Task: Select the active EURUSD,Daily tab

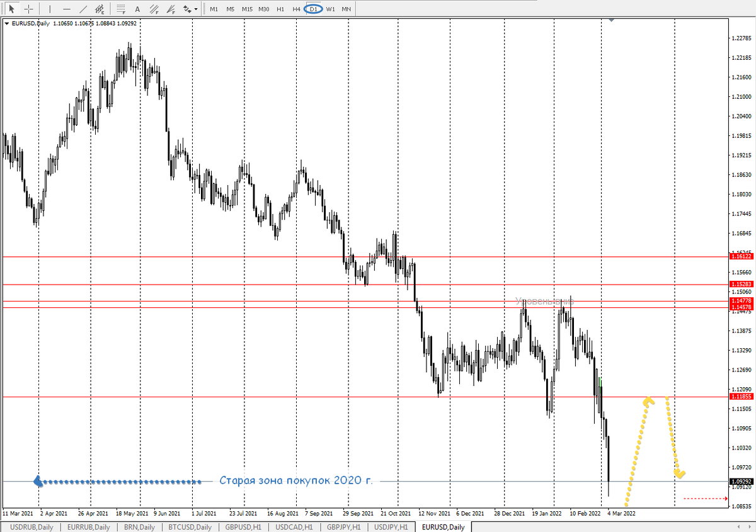Action: (444, 527)
